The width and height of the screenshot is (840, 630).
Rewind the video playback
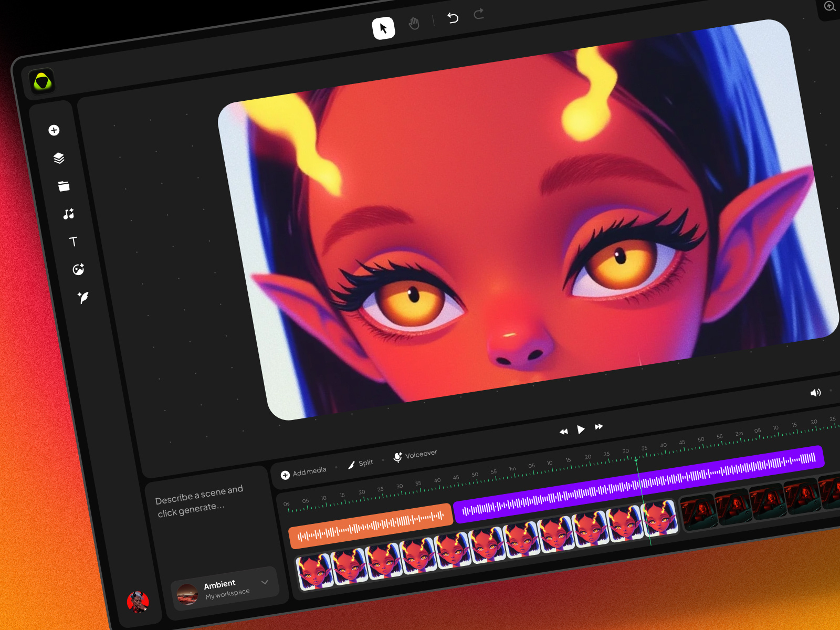564,432
